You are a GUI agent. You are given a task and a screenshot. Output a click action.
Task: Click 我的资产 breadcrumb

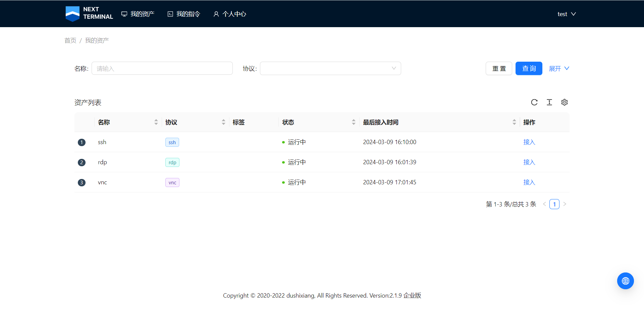tap(97, 41)
